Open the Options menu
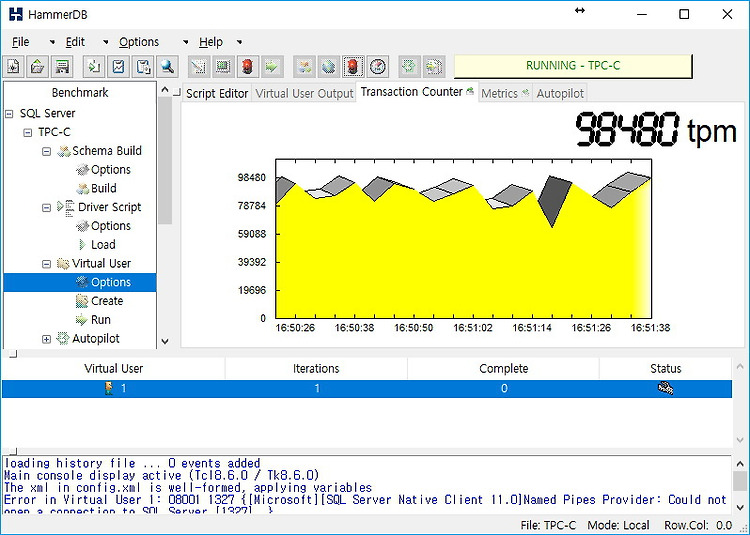This screenshot has width=750, height=535. (x=139, y=42)
